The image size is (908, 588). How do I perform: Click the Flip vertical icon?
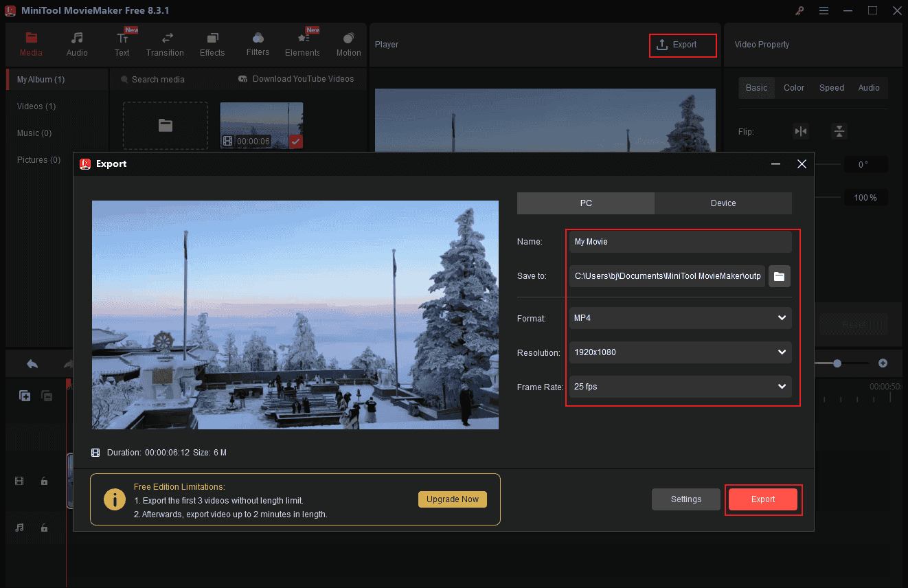(839, 131)
